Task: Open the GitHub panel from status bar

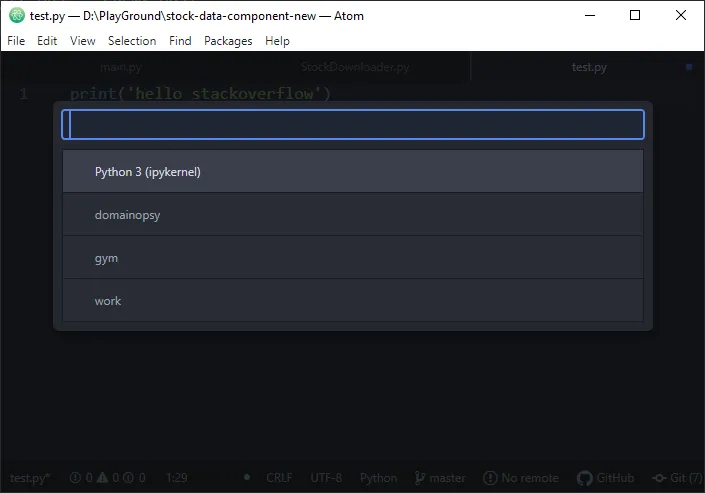Action: coord(605,478)
